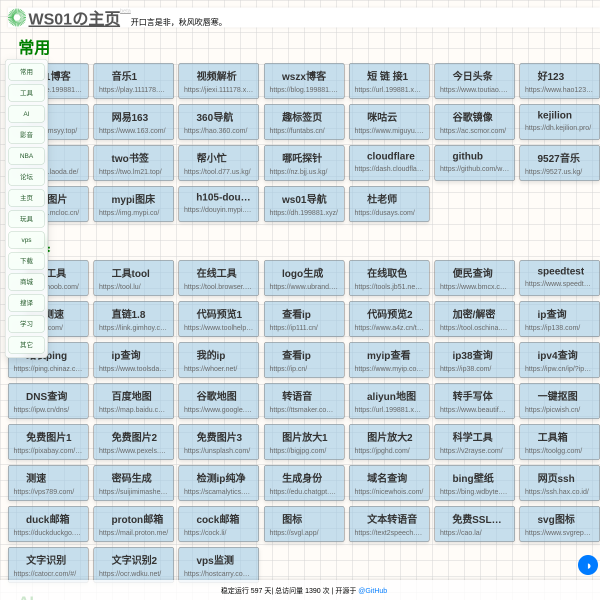Select 影音 in the side menu
This screenshot has height=600, width=600.
coord(26,135)
